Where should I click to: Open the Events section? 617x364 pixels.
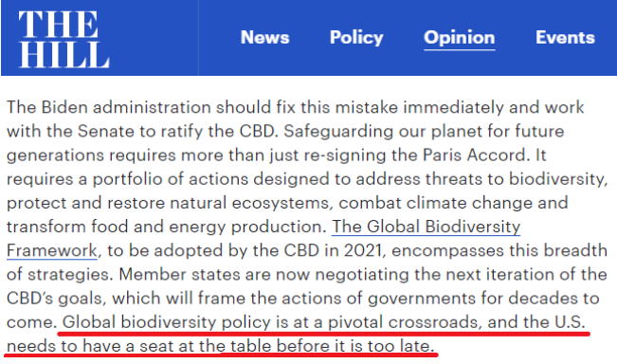click(565, 38)
